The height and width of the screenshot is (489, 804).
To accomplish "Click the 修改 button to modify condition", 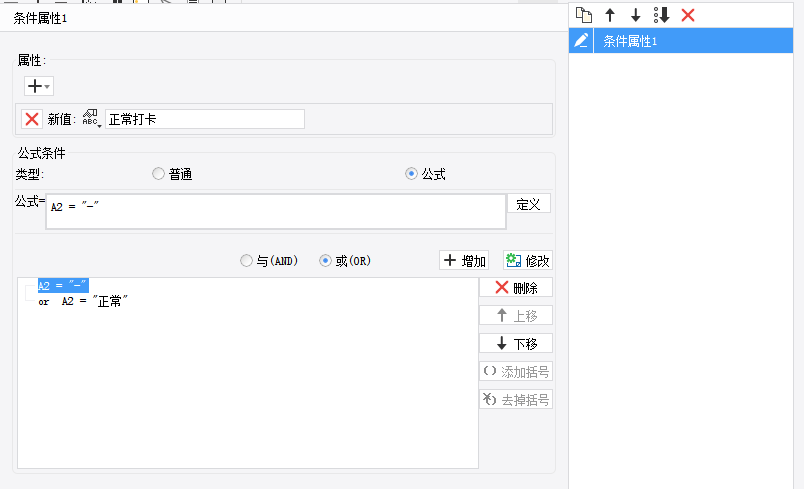I will (x=527, y=261).
